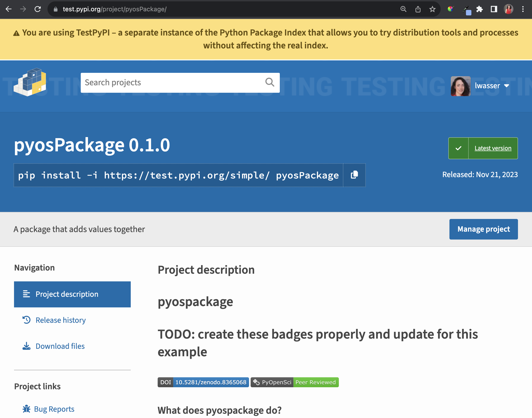This screenshot has width=532, height=418.
Task: Click the Project description lines icon
Action: [x=26, y=294]
